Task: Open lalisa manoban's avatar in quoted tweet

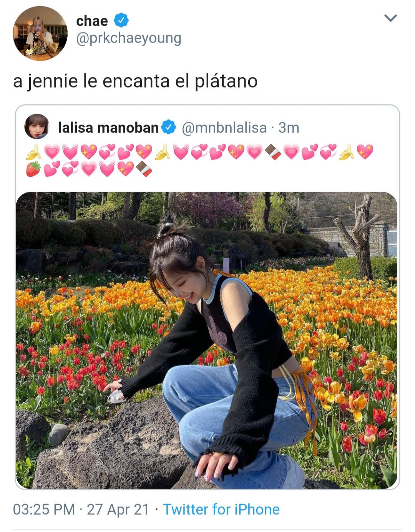Action: pos(37,126)
